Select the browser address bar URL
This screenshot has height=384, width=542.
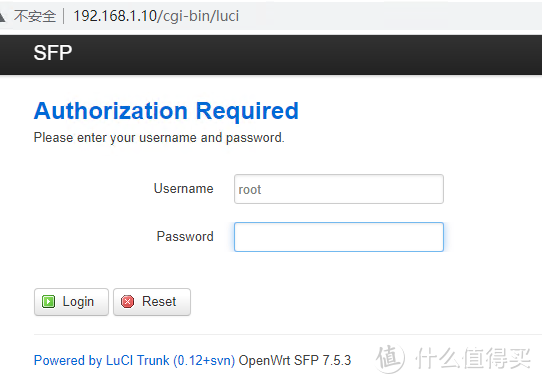156,16
